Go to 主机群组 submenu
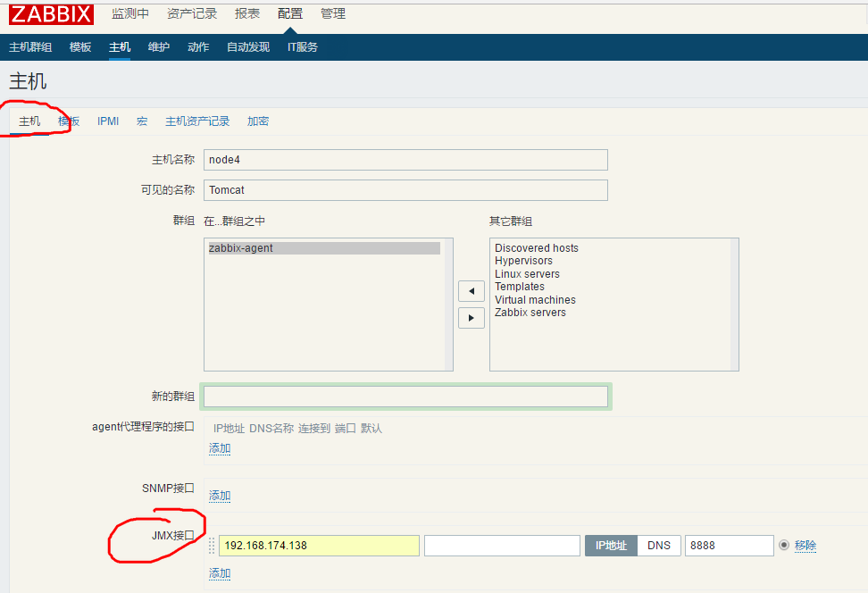The width and height of the screenshot is (868, 593). point(30,47)
